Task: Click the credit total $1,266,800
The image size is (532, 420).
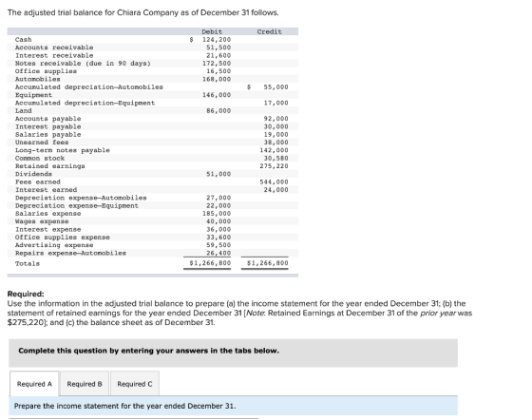Action: [268, 263]
